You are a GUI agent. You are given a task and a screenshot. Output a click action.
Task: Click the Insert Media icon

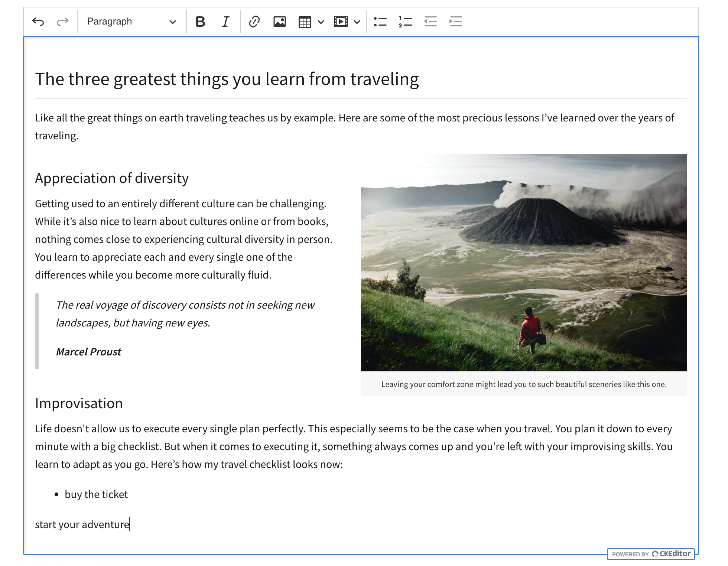click(340, 22)
